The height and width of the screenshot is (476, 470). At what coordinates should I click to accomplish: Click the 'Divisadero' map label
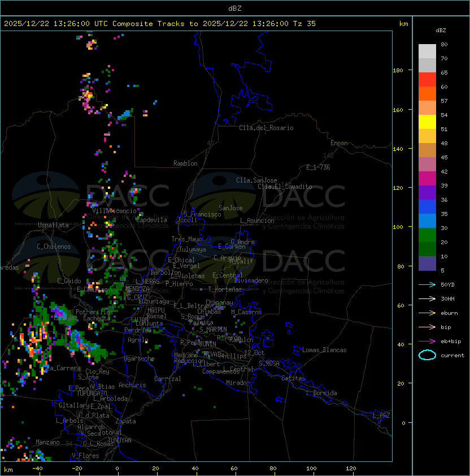(251, 280)
